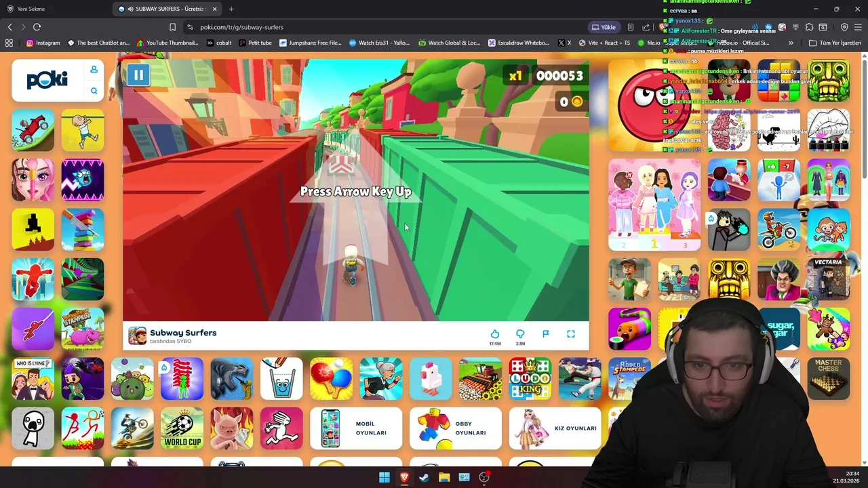The image size is (868, 488).
Task: Open Angry Gran running game thumbnail
Action: tap(381, 378)
